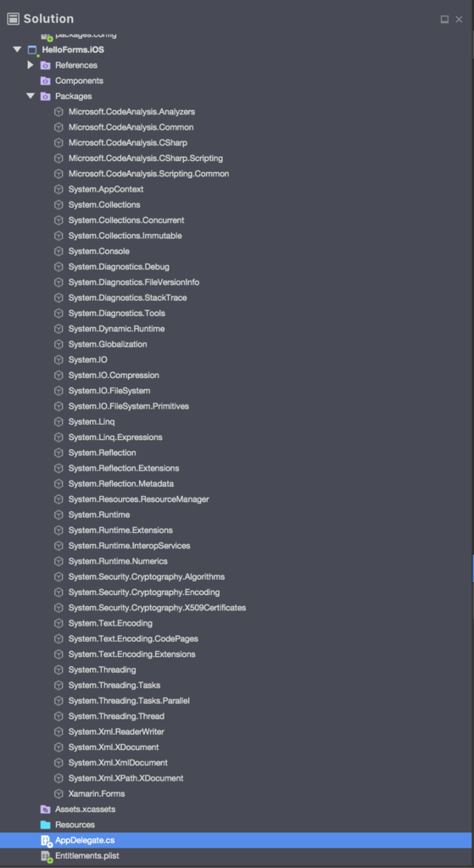Click package icon beside System.IO.Compression
The height and width of the screenshot is (868, 474).
point(59,376)
